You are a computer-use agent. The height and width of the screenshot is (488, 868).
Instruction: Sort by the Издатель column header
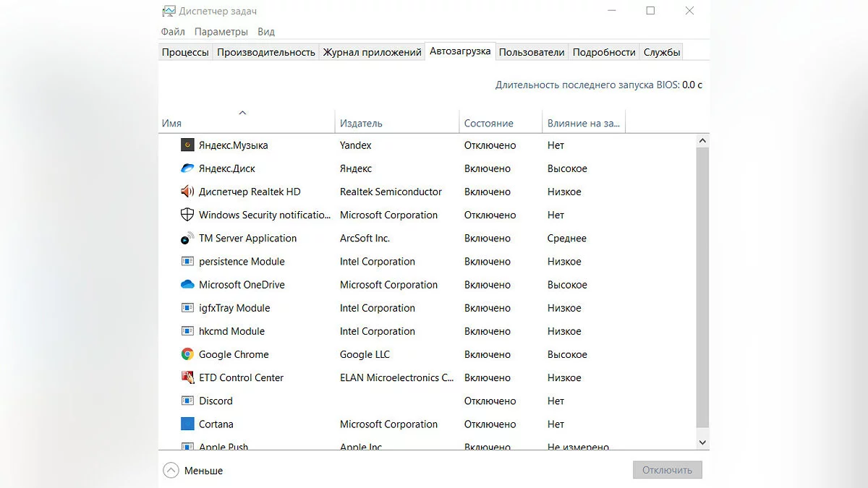click(x=361, y=124)
